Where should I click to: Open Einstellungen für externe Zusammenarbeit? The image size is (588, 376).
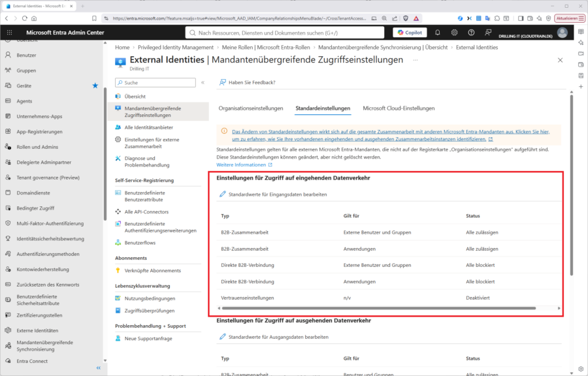click(152, 143)
